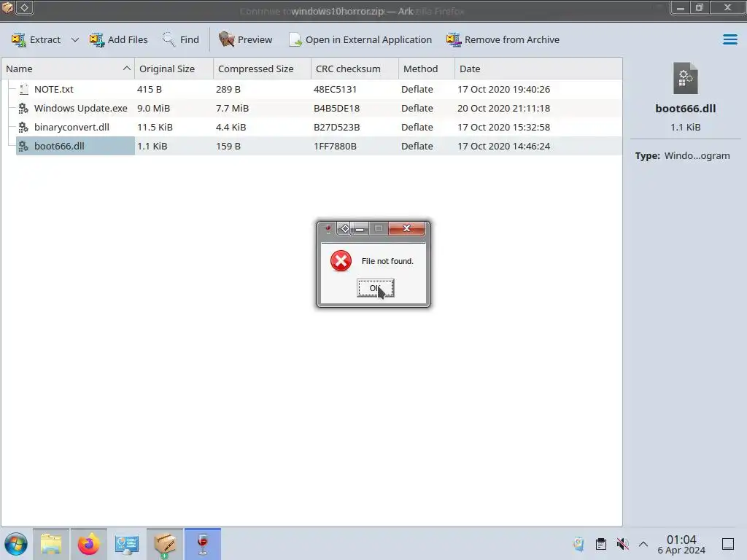The width and height of the screenshot is (747, 560).
Task: Click the Extract toolbar button
Action: point(36,39)
